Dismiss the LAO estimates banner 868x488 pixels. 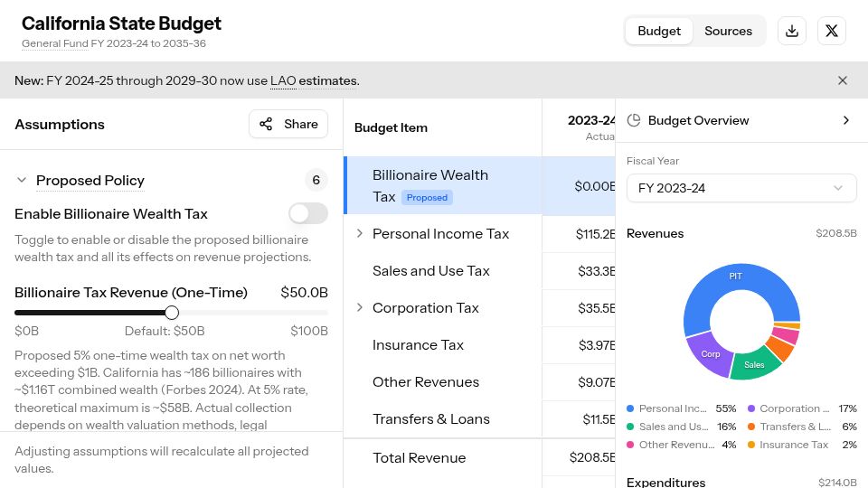tap(843, 80)
